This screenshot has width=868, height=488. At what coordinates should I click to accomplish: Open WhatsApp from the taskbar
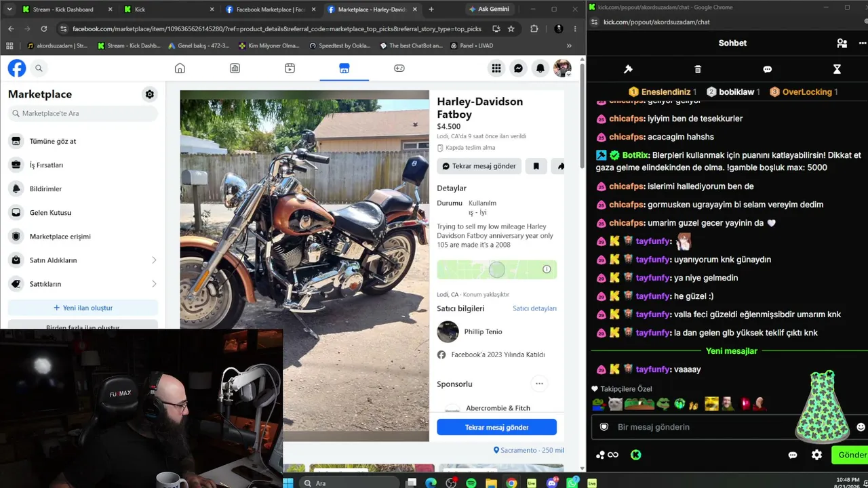click(572, 483)
